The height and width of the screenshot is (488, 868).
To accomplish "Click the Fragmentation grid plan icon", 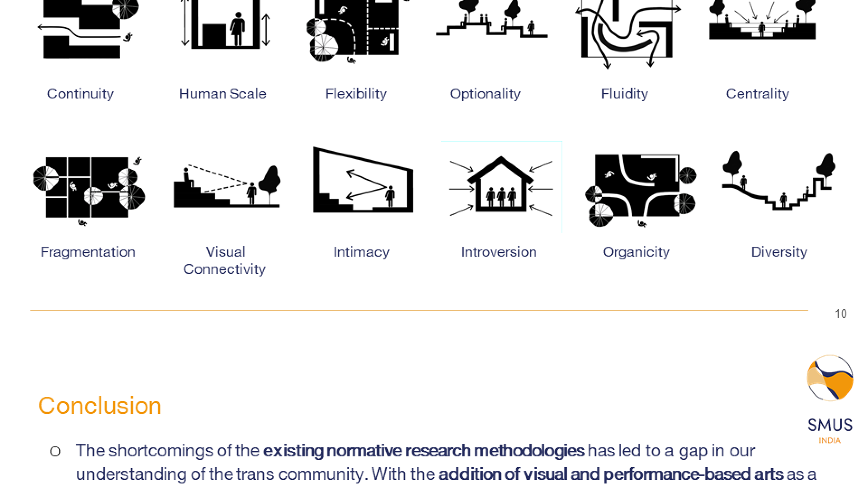I will [x=89, y=188].
